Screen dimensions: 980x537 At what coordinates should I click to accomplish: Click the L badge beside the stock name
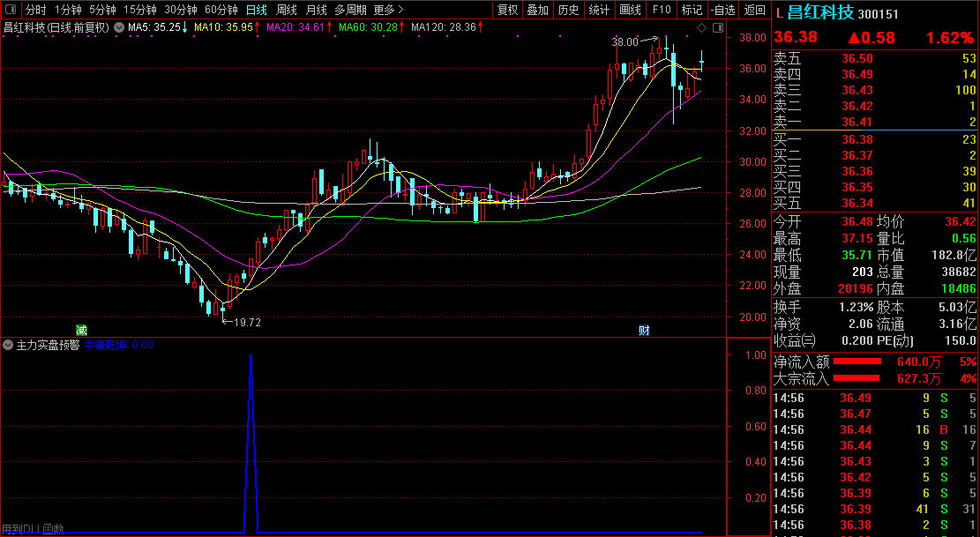779,13
